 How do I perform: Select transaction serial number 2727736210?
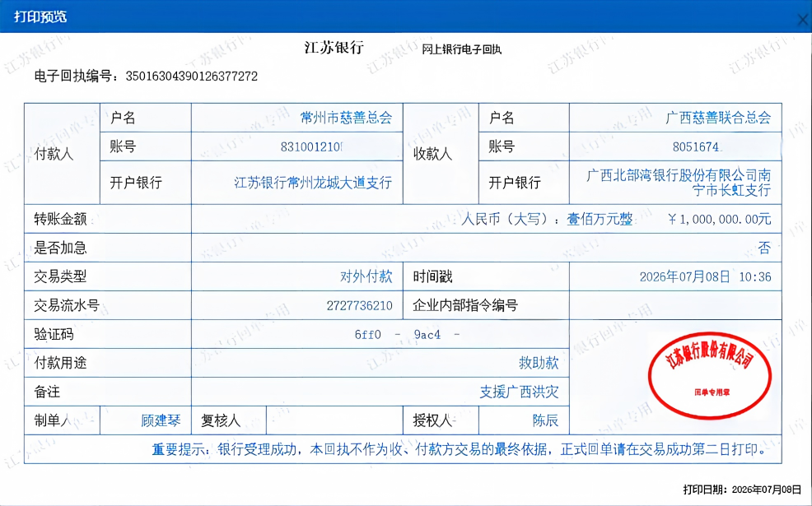point(359,306)
